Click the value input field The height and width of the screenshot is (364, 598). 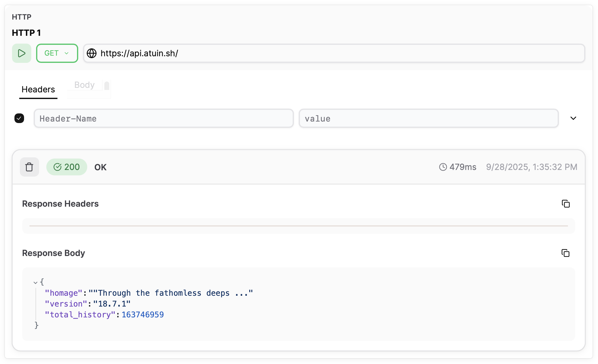(428, 118)
